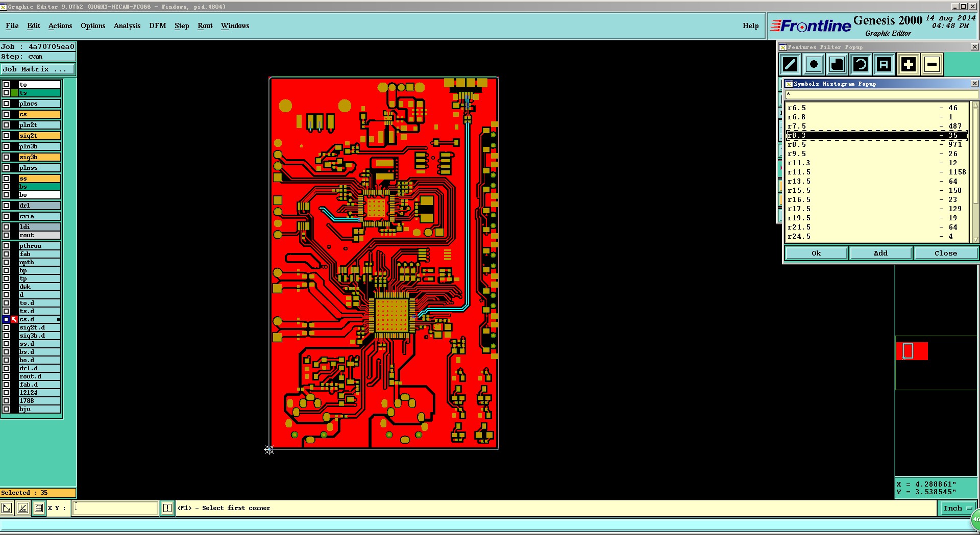Image resolution: width=980 pixels, height=535 pixels.
Task: Click the histogram list vertical scrollbar
Action: coord(975,172)
